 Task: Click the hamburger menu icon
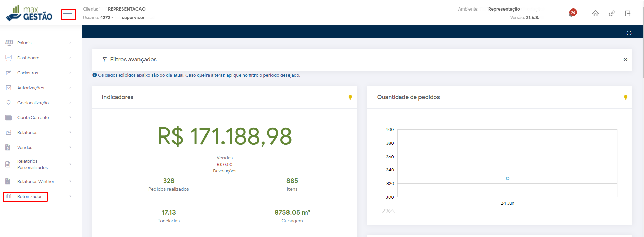pos(68,14)
